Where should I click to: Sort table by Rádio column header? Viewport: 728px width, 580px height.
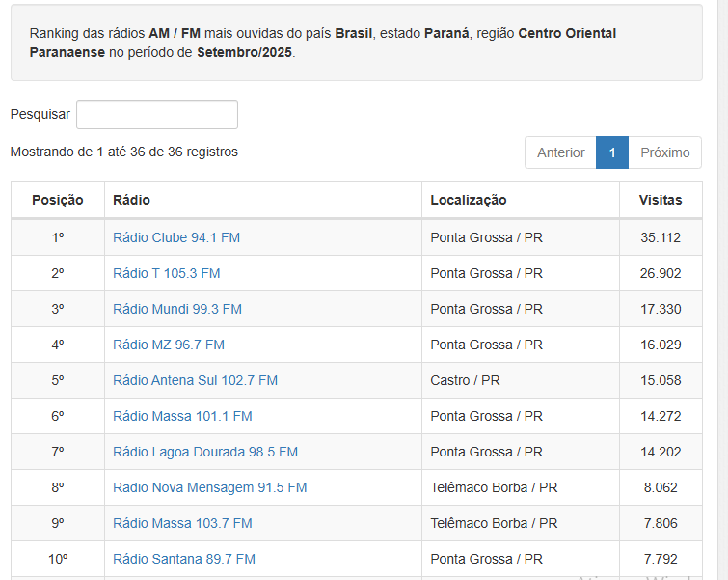pos(132,200)
